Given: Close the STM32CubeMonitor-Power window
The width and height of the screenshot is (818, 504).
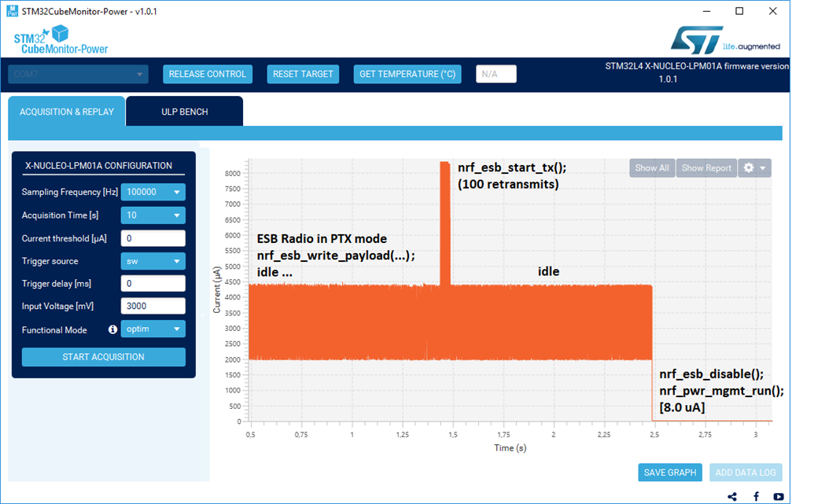Looking at the screenshot, I should 772,11.
